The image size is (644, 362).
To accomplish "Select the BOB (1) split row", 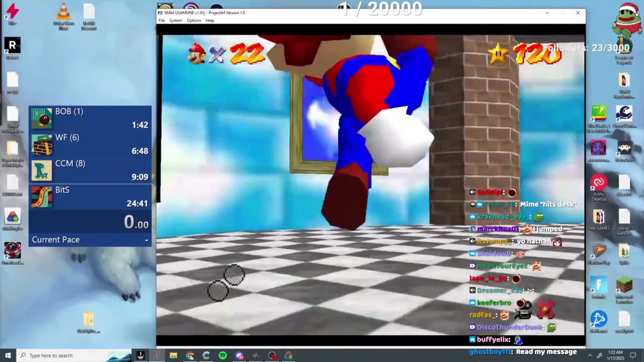I will pos(90,119).
